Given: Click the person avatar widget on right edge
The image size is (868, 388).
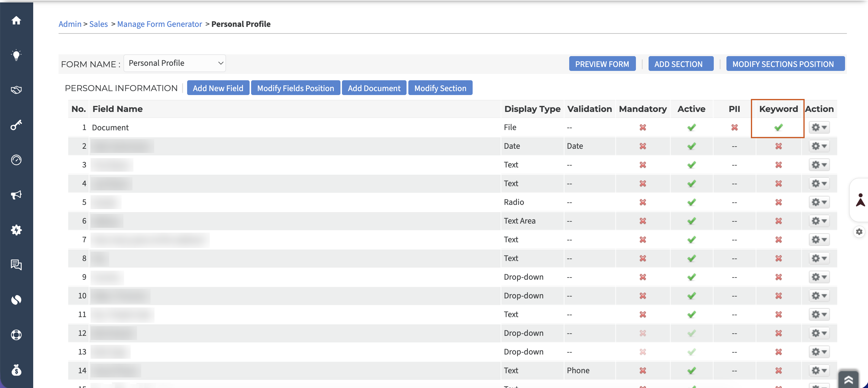Looking at the screenshot, I should pos(860,200).
